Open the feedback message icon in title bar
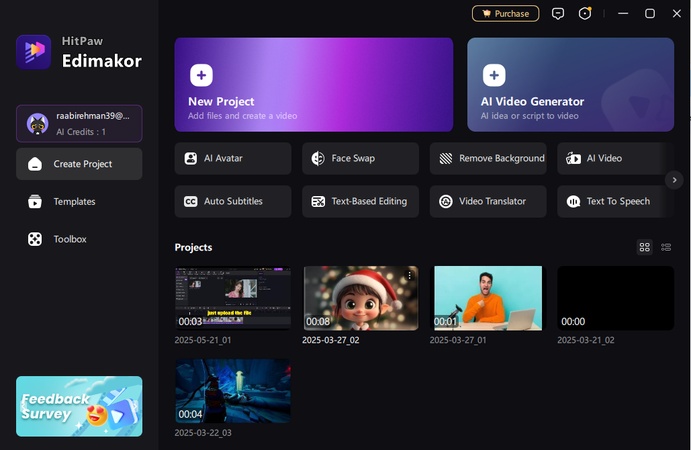691x450 pixels. pyautogui.click(x=558, y=14)
